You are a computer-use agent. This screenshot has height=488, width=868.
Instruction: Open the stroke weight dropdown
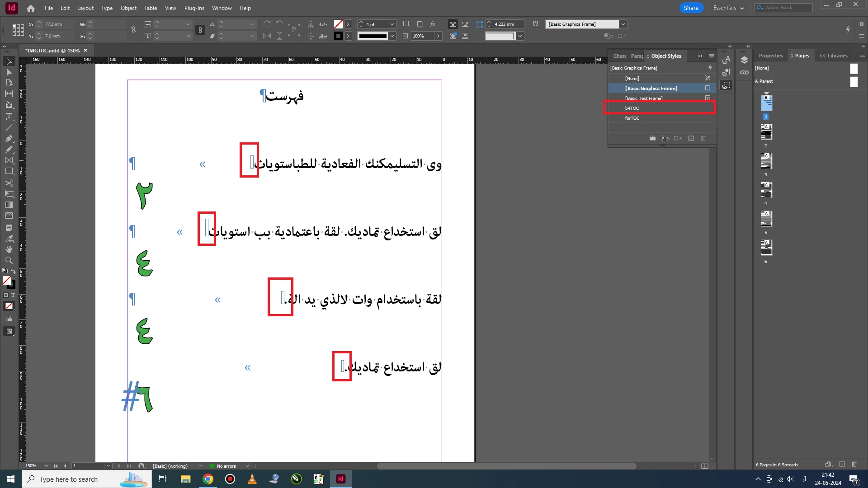392,24
